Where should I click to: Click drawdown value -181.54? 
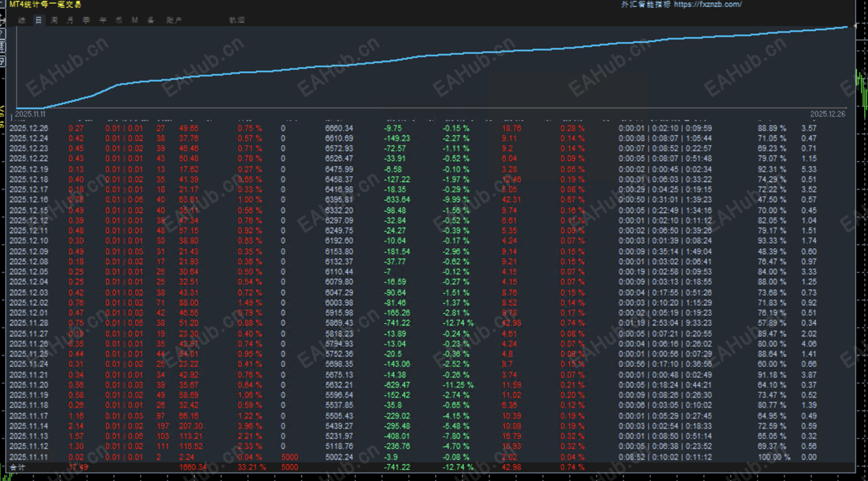(397, 251)
